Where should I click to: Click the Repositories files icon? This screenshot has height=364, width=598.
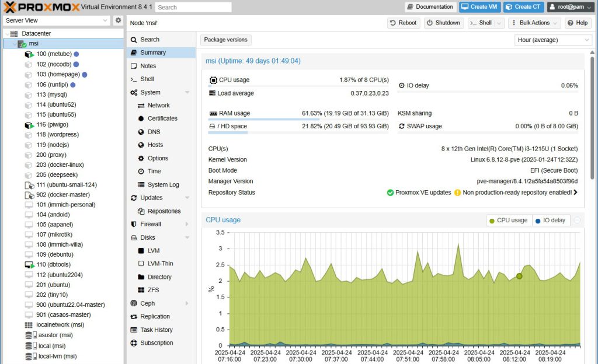[141, 211]
